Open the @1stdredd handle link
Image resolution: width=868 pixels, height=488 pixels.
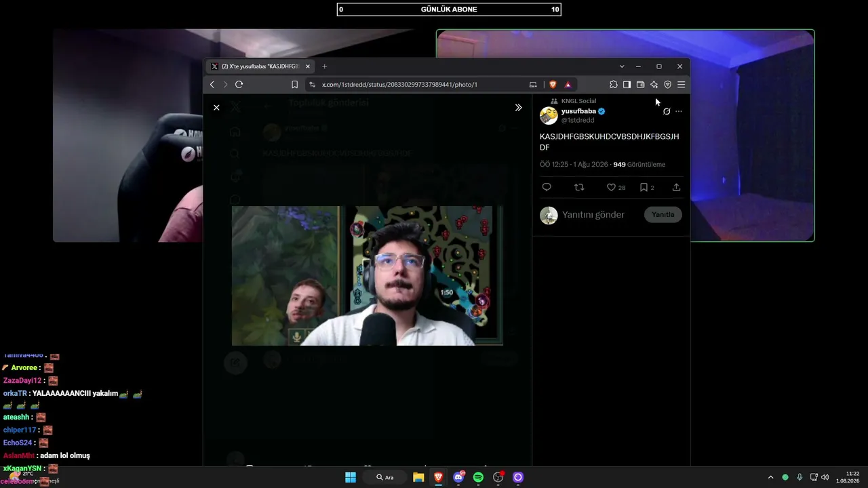(578, 121)
